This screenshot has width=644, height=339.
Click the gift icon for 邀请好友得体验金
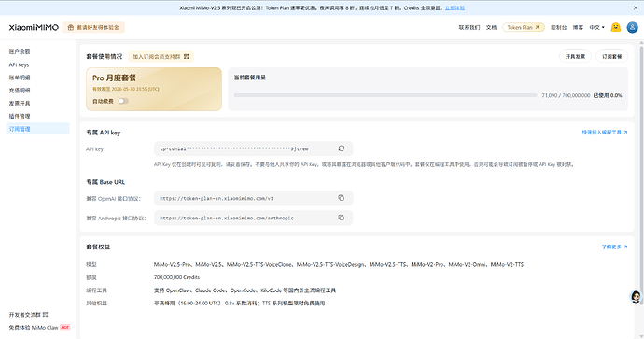(71, 27)
